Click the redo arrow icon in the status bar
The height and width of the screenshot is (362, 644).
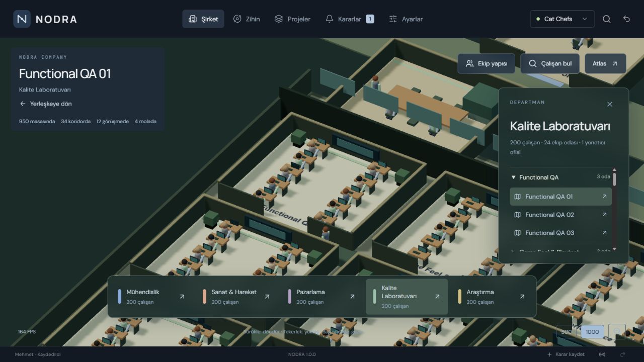tap(623, 354)
